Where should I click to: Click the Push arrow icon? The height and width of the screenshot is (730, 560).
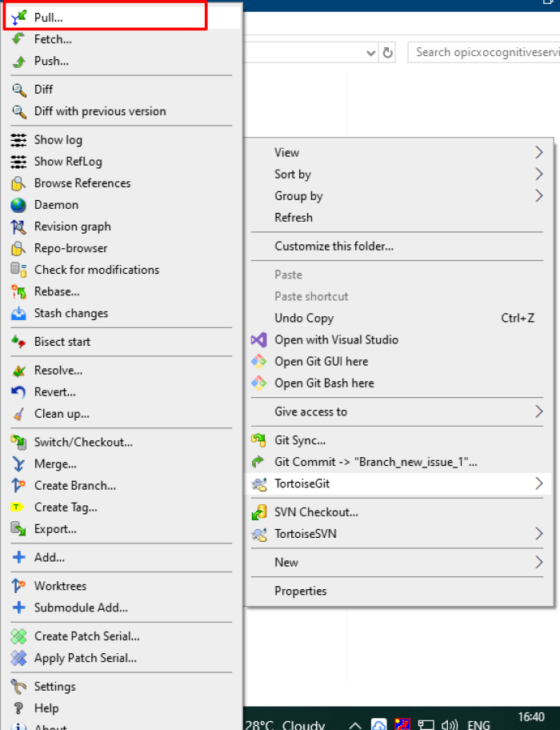pyautogui.click(x=18, y=61)
